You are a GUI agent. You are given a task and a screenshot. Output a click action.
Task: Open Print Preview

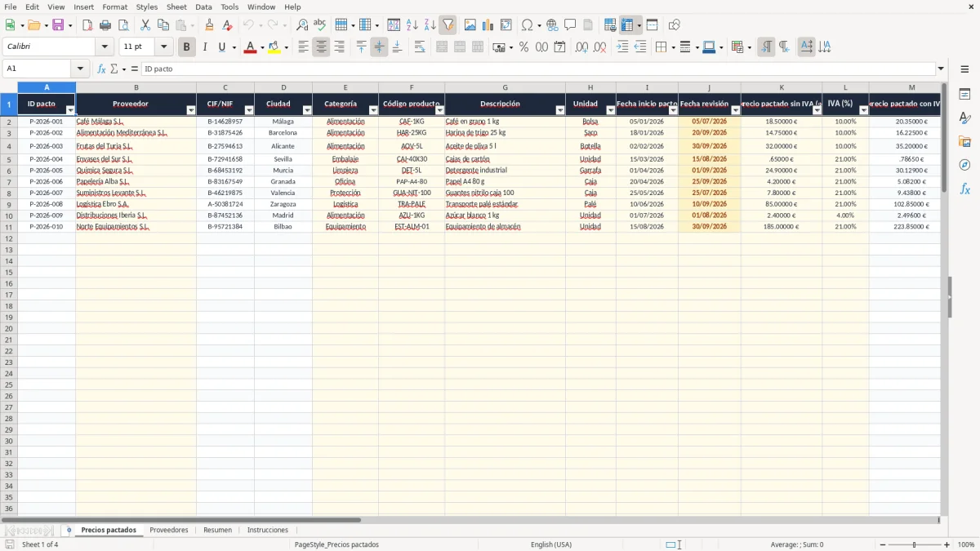point(123,25)
